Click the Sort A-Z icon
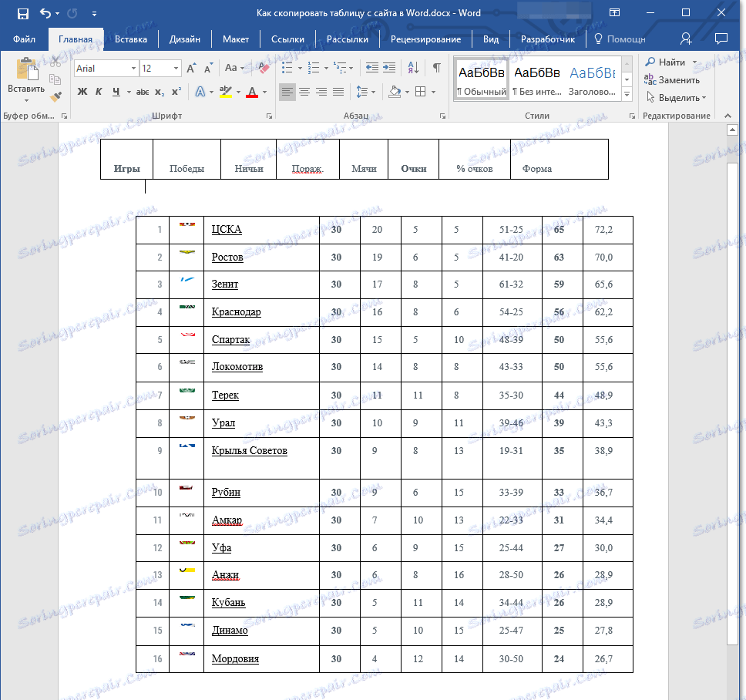The image size is (746, 700). point(413,68)
